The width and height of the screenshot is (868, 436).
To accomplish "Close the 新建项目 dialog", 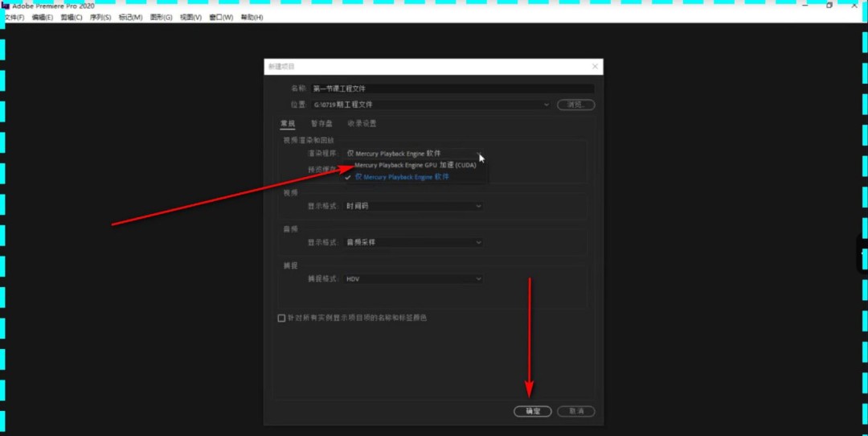I will [595, 67].
